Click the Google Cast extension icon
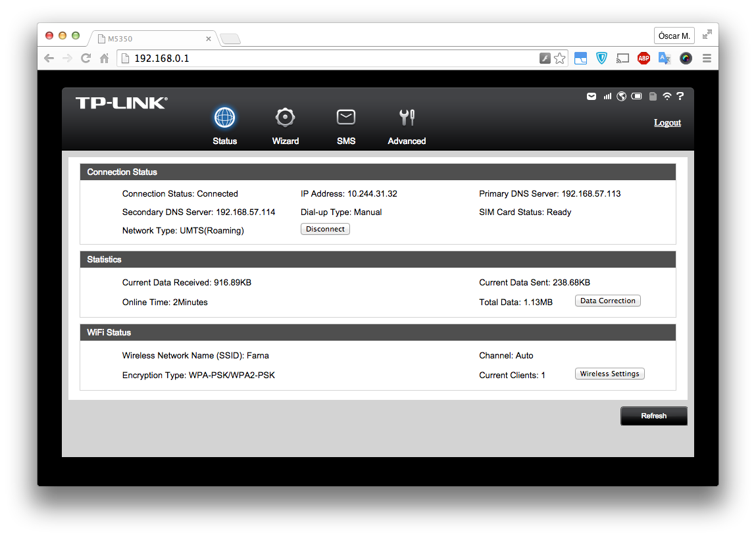 tap(622, 59)
